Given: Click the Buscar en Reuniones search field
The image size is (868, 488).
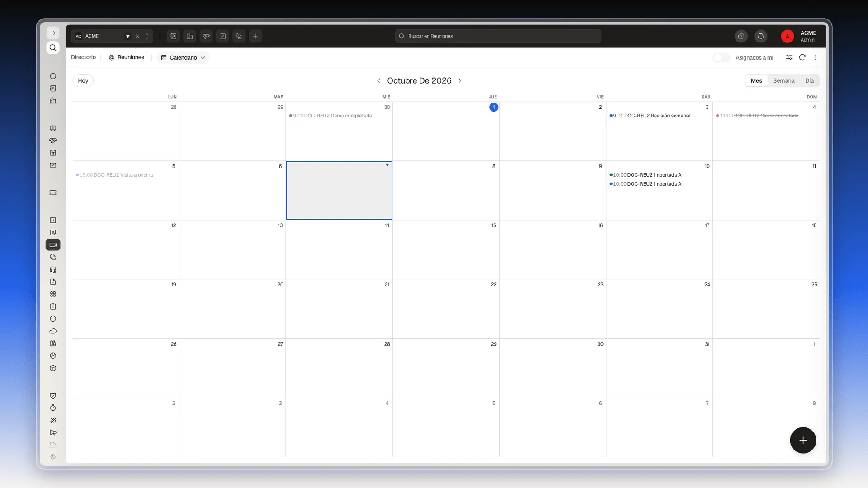Looking at the screenshot, I should point(498,36).
